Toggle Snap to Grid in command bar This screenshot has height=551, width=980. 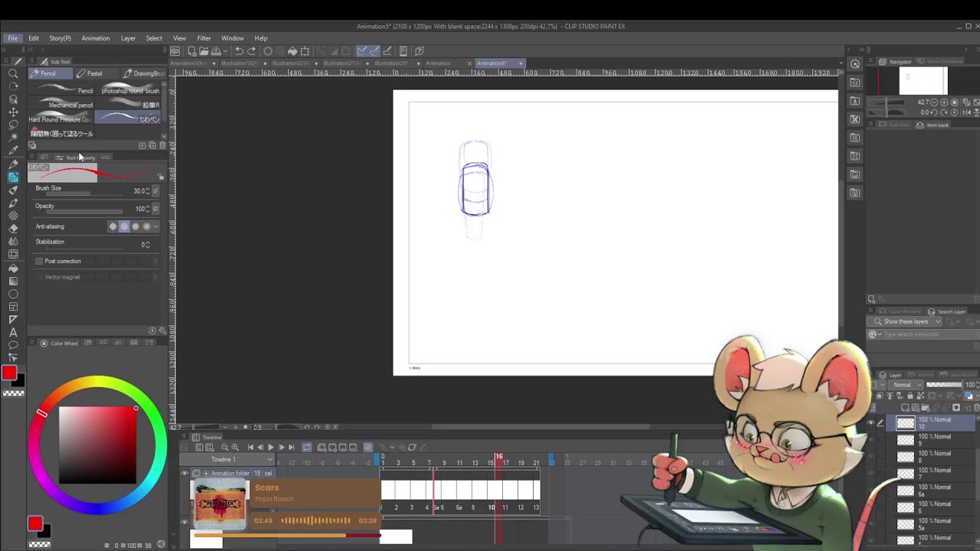click(387, 51)
